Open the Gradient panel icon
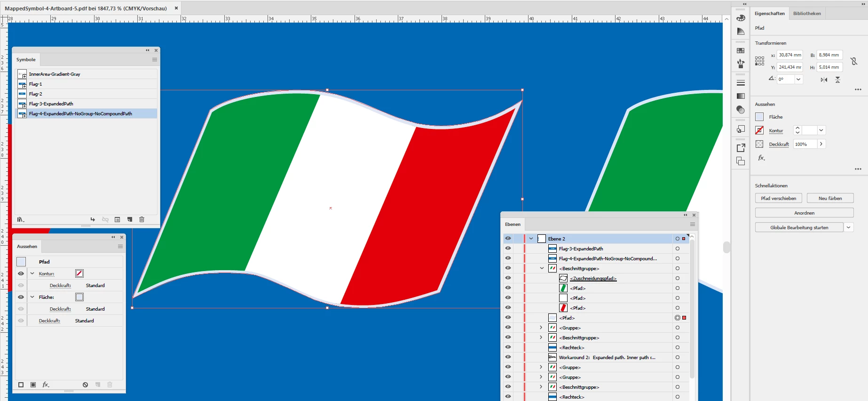868x401 pixels. point(741,96)
